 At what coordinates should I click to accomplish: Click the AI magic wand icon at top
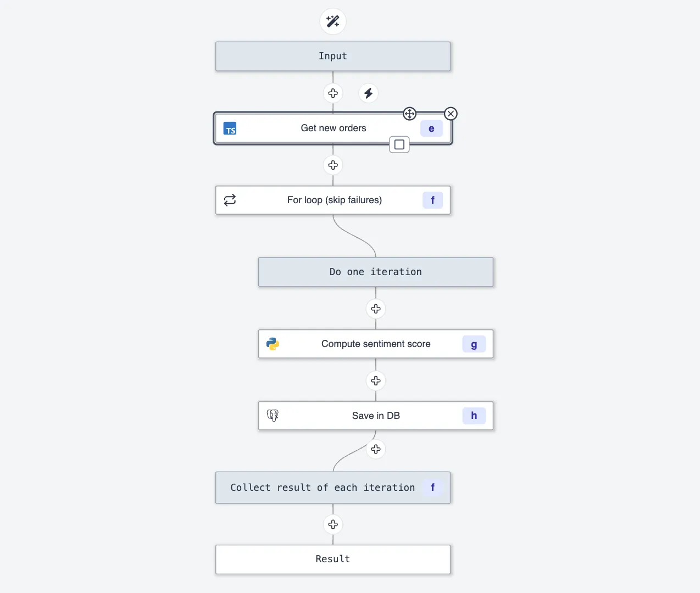[333, 21]
